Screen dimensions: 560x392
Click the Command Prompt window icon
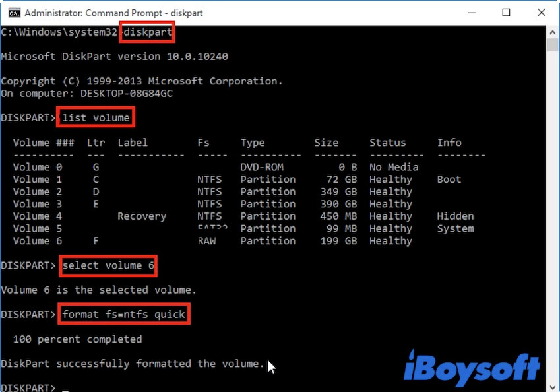(13, 12)
